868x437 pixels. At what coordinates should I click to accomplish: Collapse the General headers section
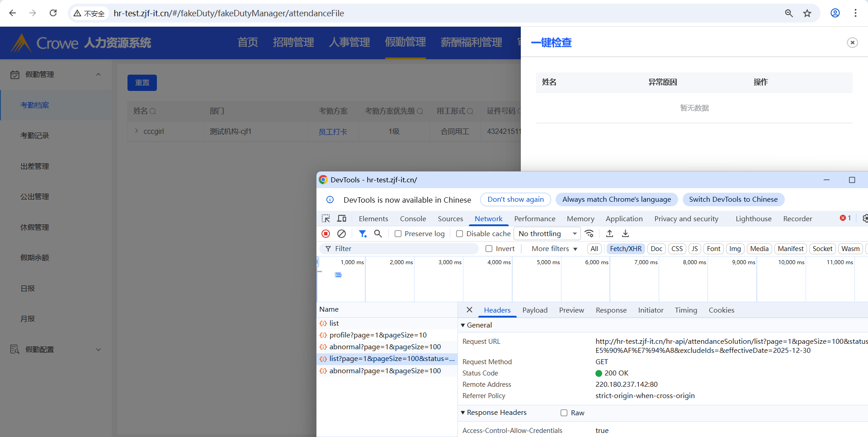[463, 325]
